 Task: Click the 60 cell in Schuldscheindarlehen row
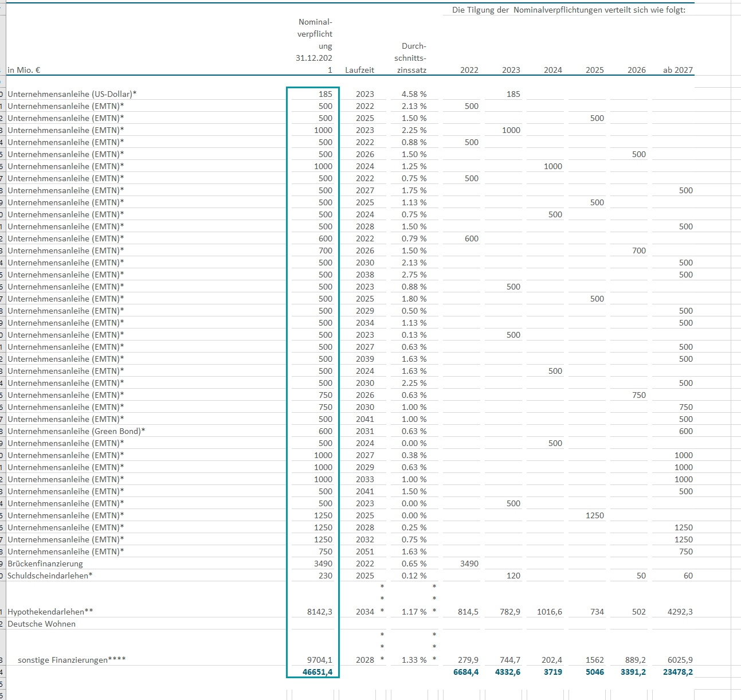pos(688,576)
